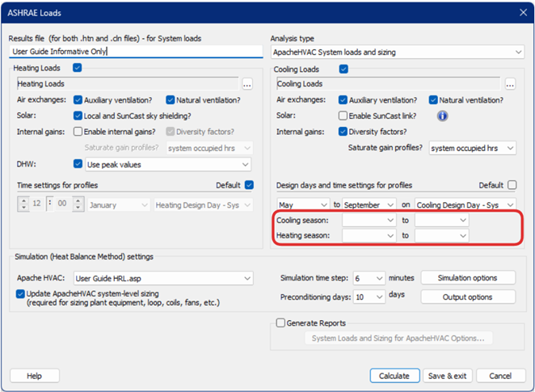The height and width of the screenshot is (392, 535).
Task: Enable internal gains for heating loads
Action: click(x=78, y=132)
